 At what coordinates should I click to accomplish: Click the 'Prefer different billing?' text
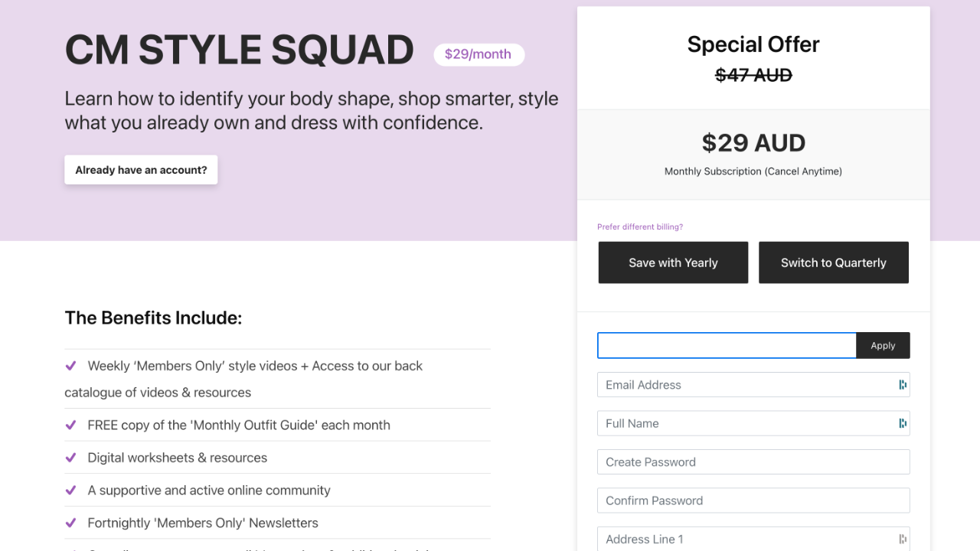[x=640, y=227]
